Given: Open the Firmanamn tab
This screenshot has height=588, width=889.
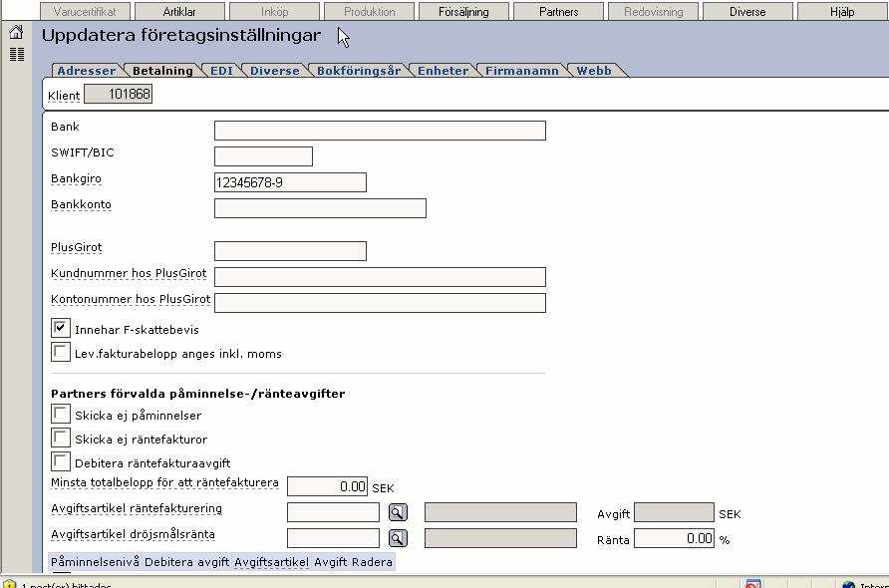Looking at the screenshot, I should tap(522, 71).
